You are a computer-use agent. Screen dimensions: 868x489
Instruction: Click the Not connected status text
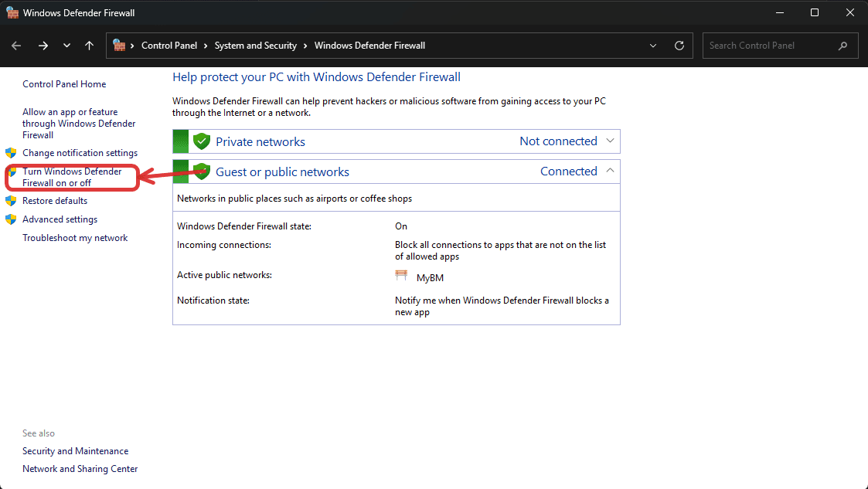[x=558, y=141]
